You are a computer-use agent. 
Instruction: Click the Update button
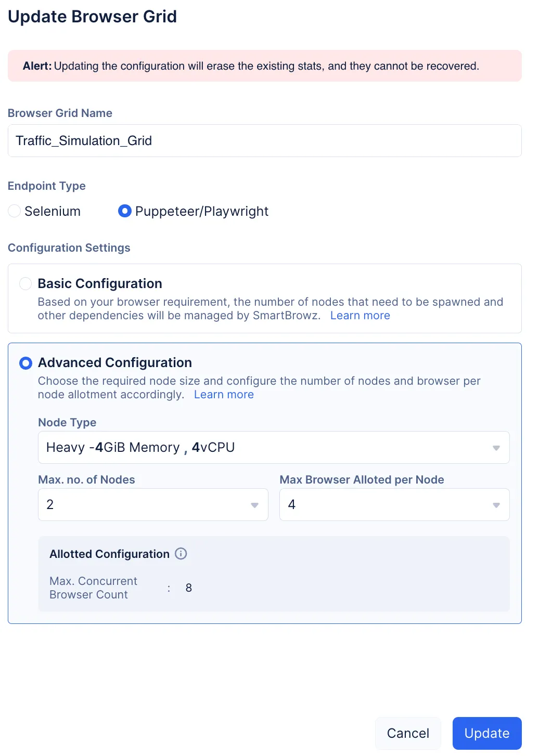click(486, 733)
